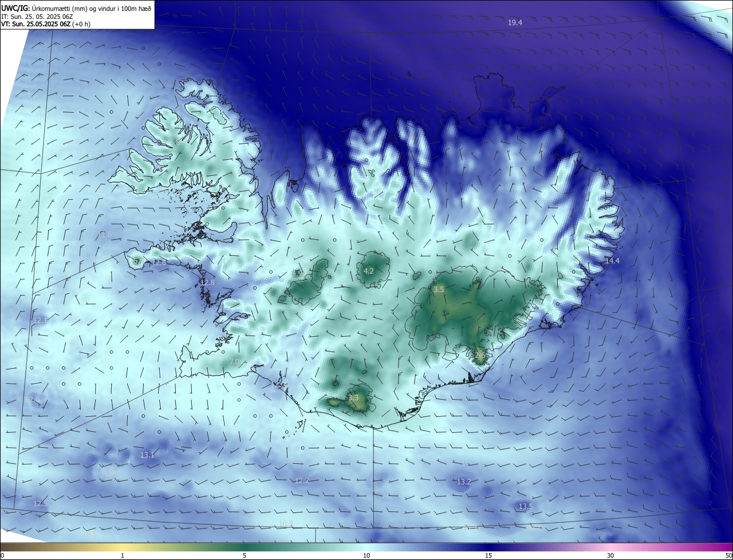Click the 11.6 value west of Iceland

point(104,234)
